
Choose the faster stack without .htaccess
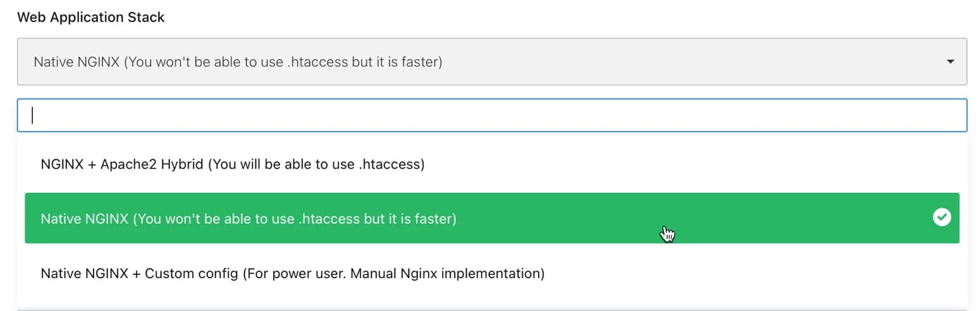point(248,219)
